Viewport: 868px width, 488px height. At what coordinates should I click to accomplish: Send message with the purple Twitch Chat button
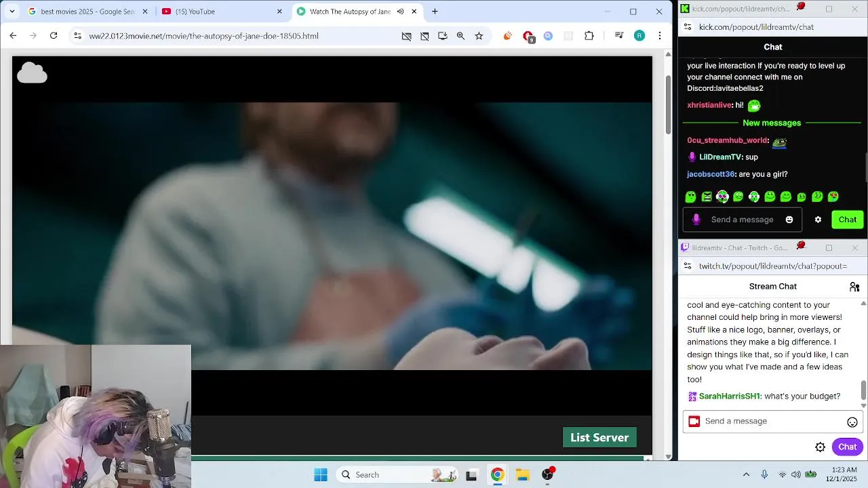848,447
